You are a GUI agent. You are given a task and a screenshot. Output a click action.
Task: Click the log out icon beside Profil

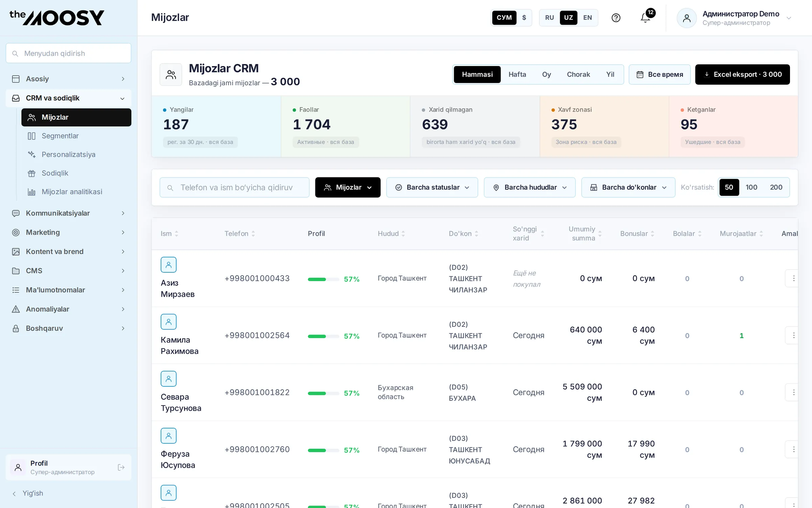tap(121, 467)
